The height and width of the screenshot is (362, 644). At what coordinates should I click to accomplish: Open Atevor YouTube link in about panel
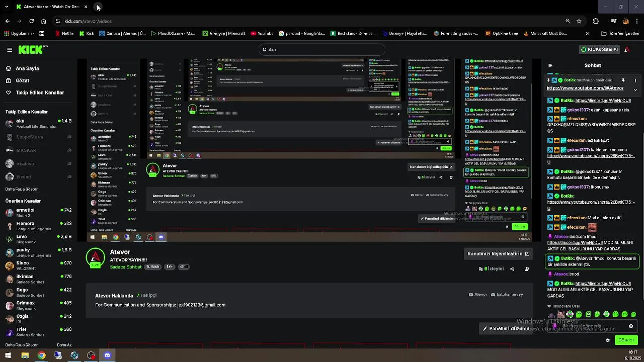pos(478,295)
